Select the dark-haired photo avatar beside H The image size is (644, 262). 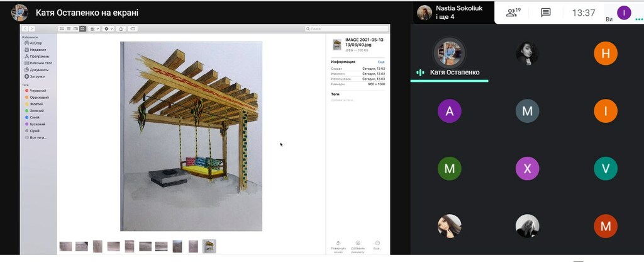(527, 54)
